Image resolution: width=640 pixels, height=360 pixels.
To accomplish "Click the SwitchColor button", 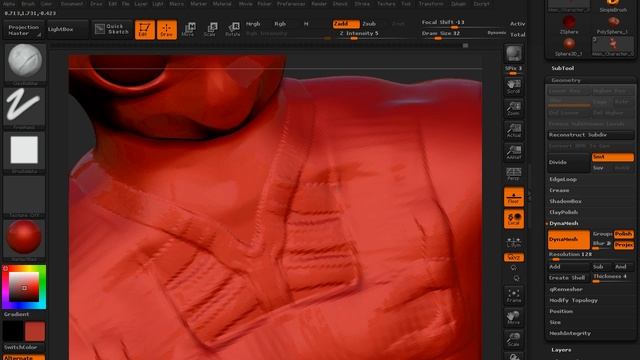I will (x=24, y=347).
